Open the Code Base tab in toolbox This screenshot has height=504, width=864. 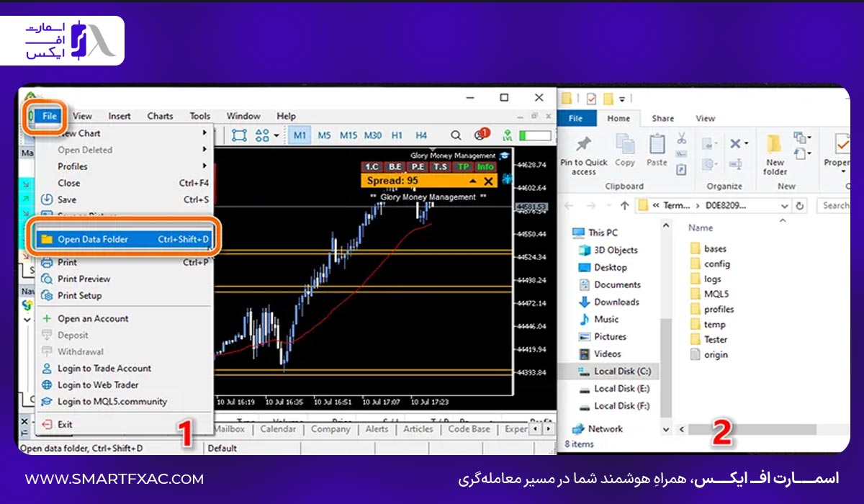tap(469, 429)
